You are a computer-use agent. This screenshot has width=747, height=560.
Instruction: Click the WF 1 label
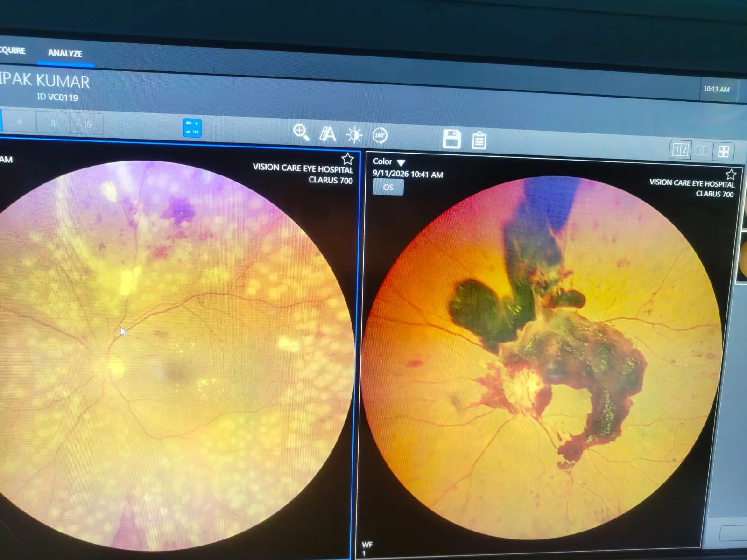(x=367, y=549)
